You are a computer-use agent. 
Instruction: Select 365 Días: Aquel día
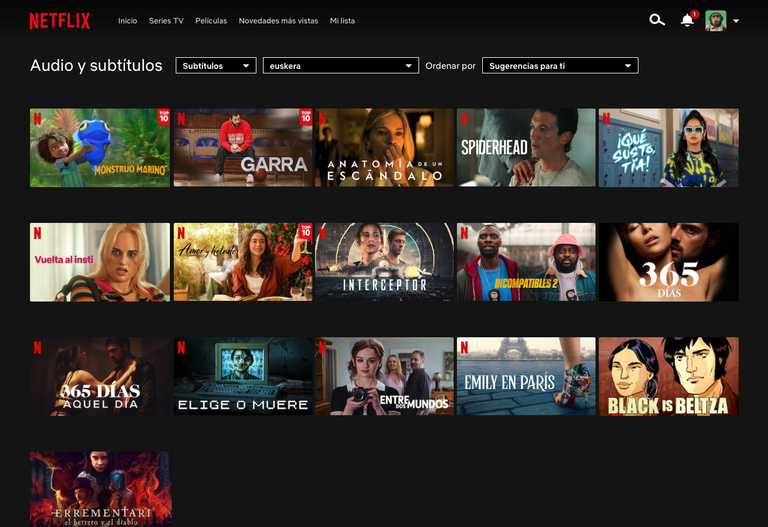[100, 376]
